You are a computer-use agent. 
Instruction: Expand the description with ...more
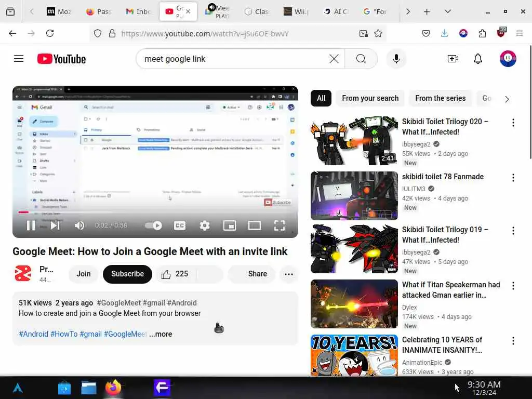[x=161, y=334]
